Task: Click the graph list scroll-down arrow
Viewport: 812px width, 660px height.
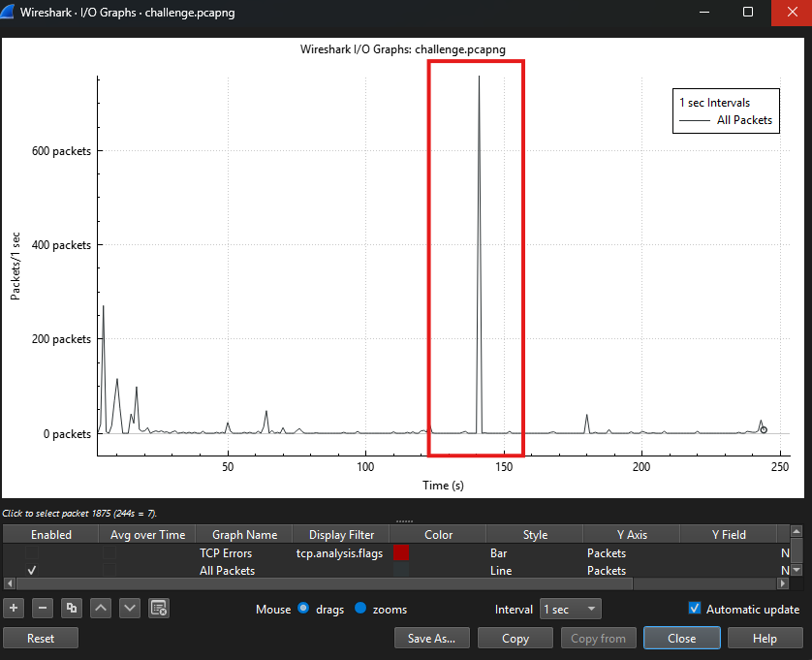Action: [796, 571]
